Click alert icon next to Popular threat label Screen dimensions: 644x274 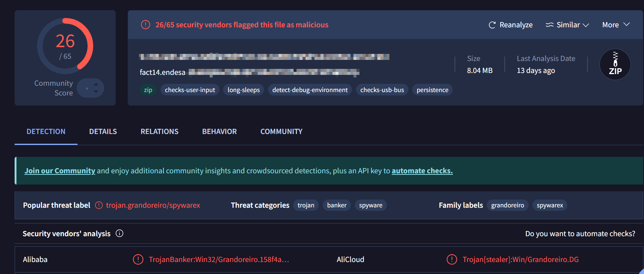coord(99,206)
